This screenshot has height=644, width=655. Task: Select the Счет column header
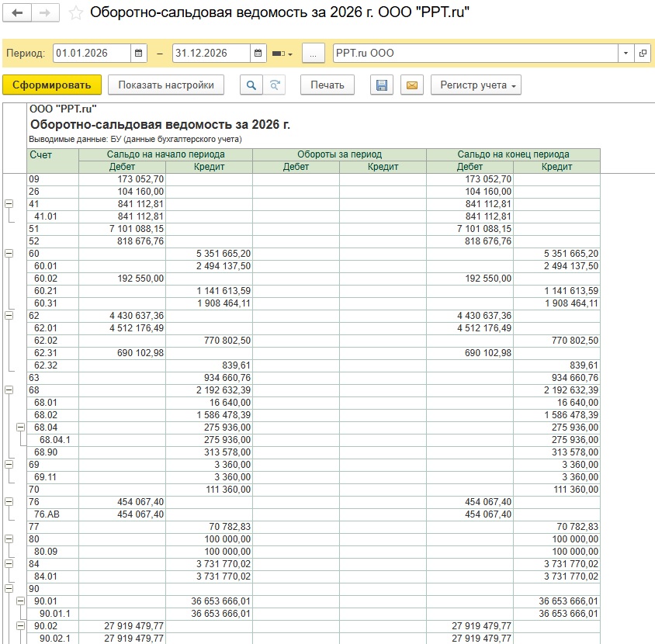[53, 161]
